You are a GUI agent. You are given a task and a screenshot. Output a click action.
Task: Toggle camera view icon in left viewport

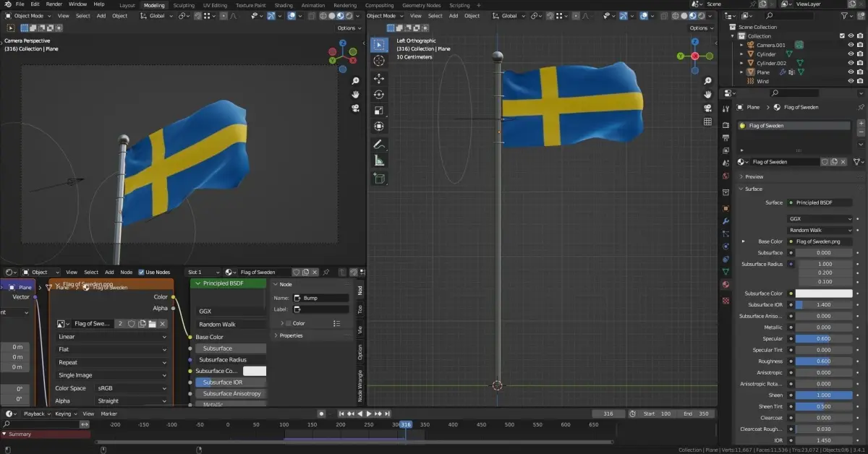(x=355, y=108)
